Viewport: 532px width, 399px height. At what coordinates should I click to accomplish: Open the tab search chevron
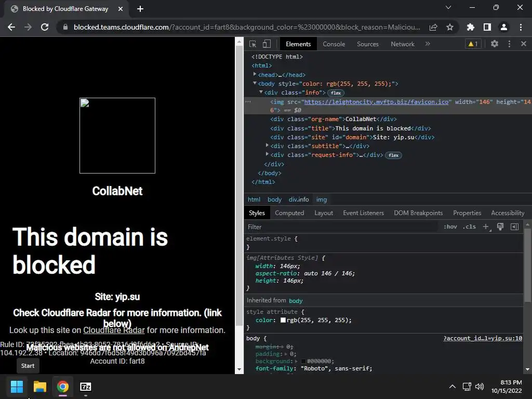point(448,7)
